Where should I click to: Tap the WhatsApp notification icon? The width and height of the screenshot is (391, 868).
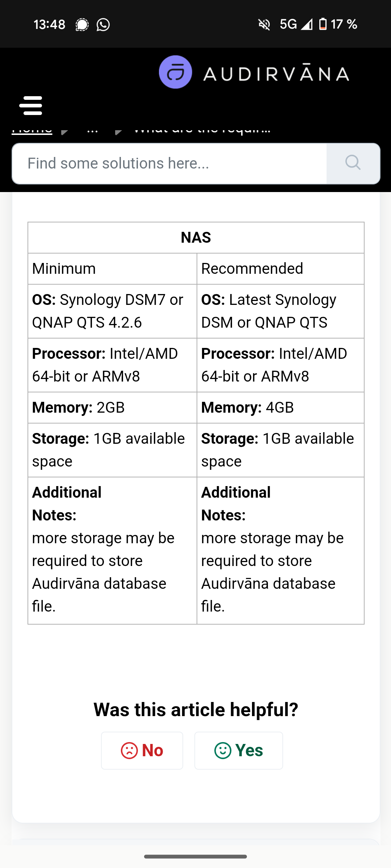tap(103, 25)
